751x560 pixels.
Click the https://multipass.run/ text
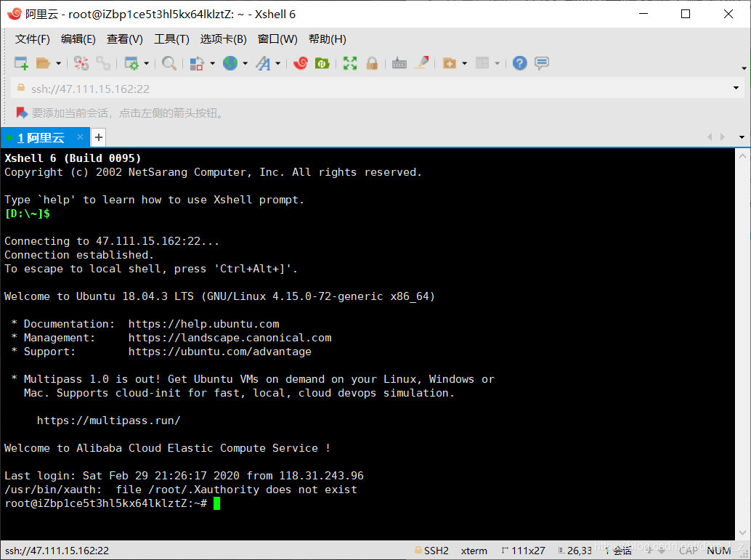(109, 421)
